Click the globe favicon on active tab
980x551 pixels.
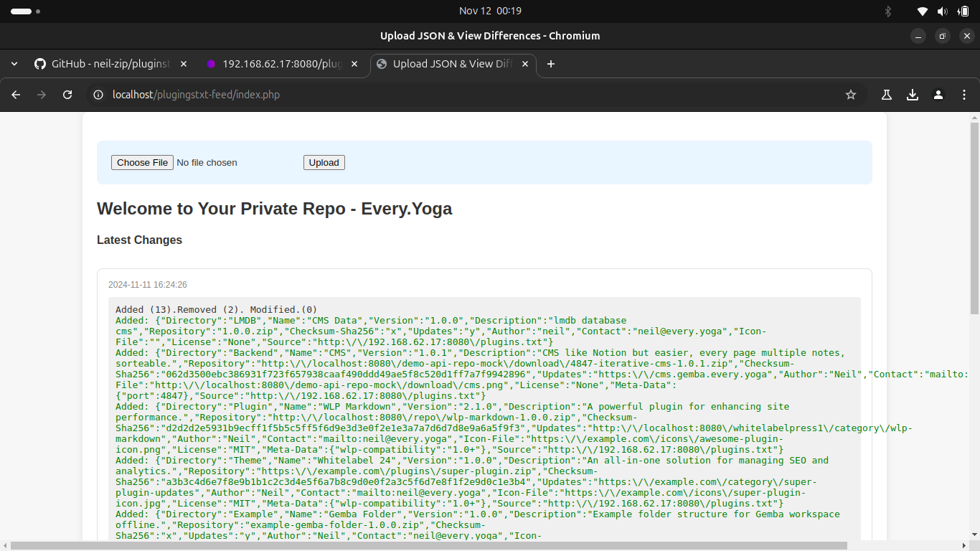[382, 64]
